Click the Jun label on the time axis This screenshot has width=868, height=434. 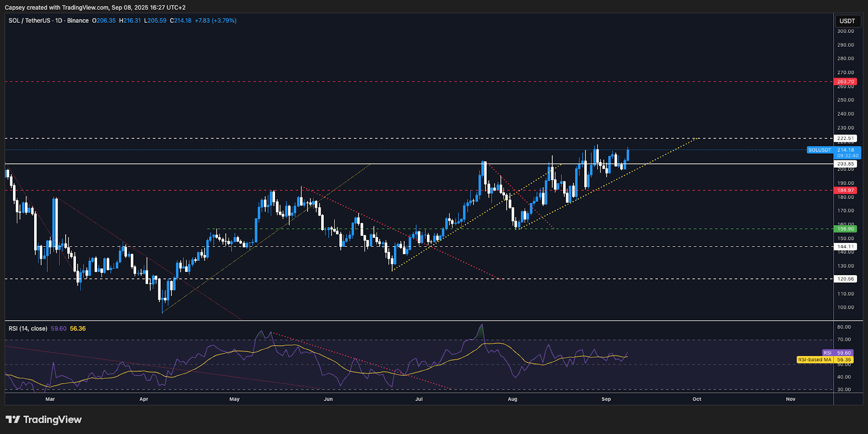click(x=328, y=399)
